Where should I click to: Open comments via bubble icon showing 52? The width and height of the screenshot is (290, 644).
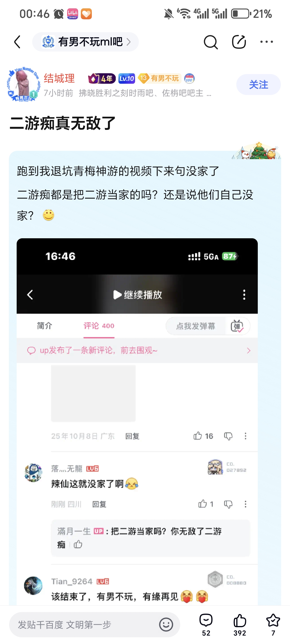(x=206, y=625)
